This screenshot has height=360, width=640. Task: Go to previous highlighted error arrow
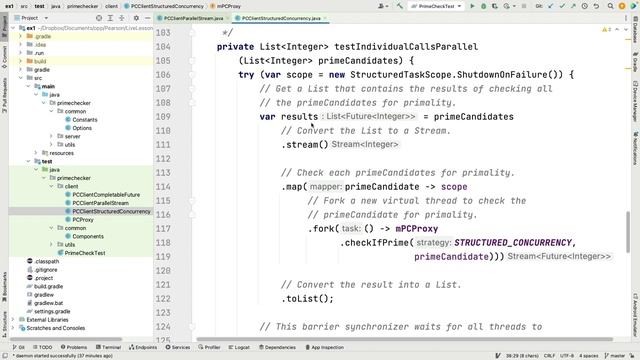[617, 29]
